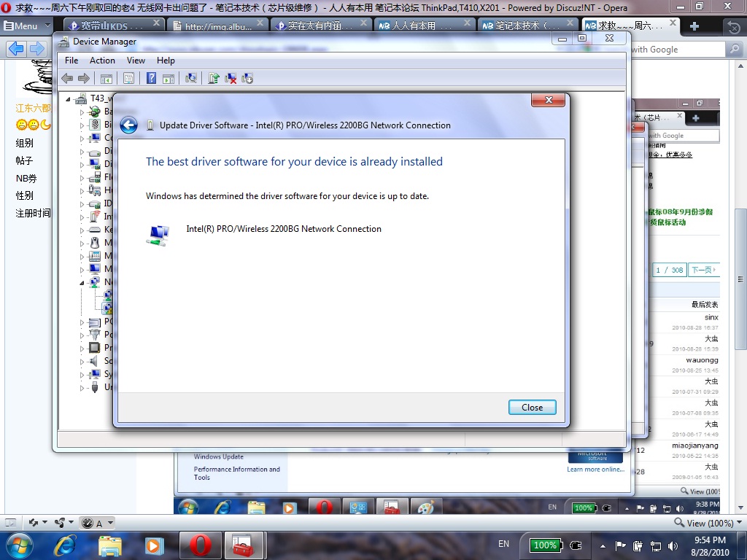
Task: Open Windows Media Player from taskbar
Action: point(153,545)
